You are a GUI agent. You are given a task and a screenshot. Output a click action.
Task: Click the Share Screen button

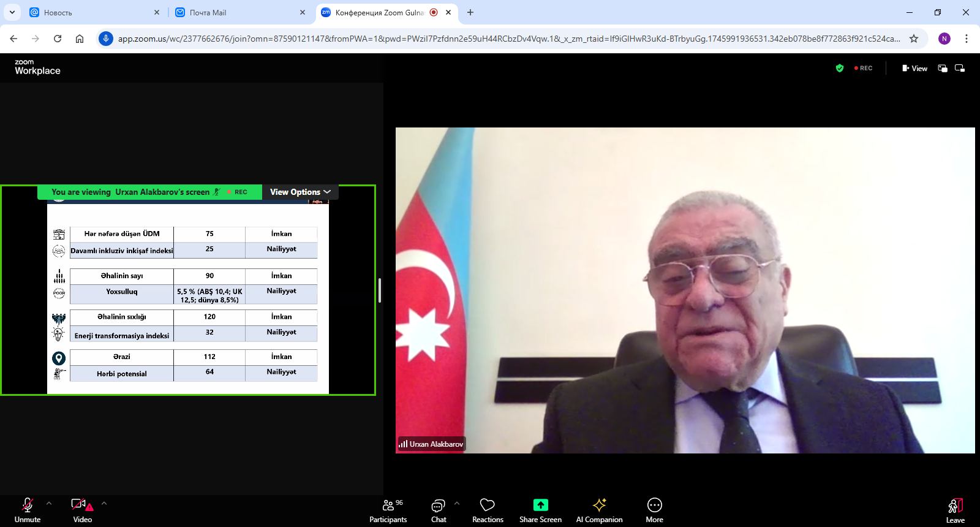coord(540,510)
